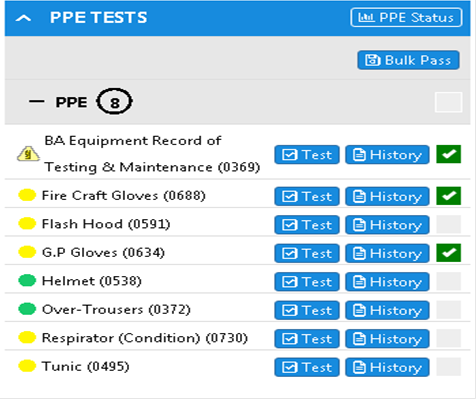
Task: Click yellow status dot for Fire Craft Gloves
Action: click(27, 195)
